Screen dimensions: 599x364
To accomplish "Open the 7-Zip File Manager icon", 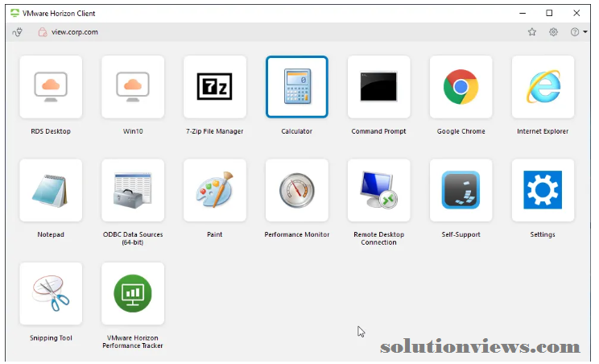I will [x=215, y=87].
